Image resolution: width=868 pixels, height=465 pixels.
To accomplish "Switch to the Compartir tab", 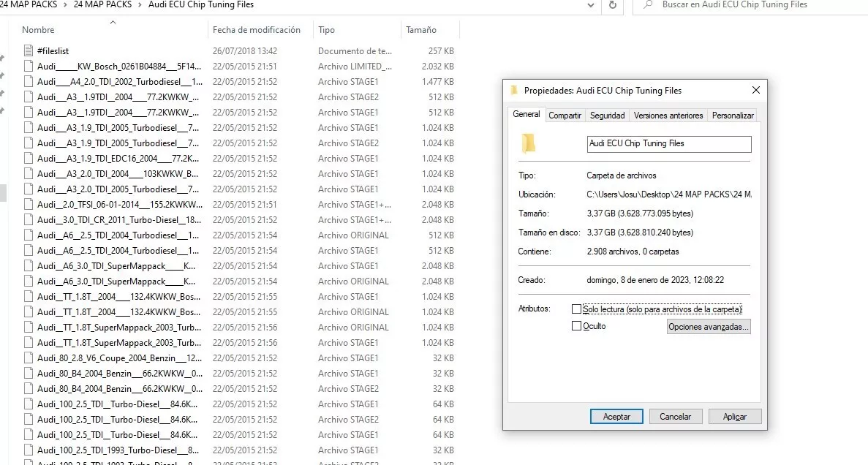I will [x=565, y=115].
